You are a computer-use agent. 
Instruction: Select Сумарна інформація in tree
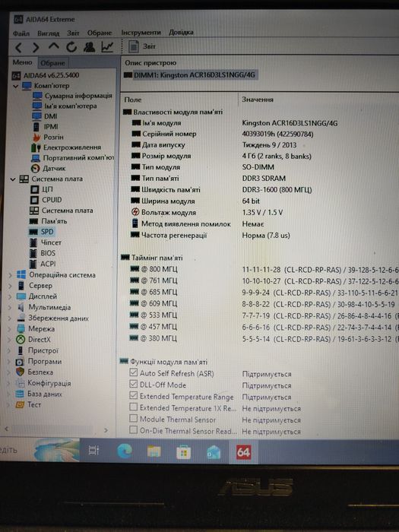coord(78,96)
